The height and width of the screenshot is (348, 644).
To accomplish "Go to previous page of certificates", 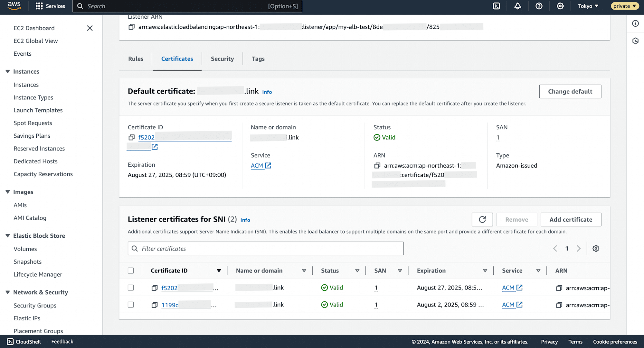I will 555,249.
